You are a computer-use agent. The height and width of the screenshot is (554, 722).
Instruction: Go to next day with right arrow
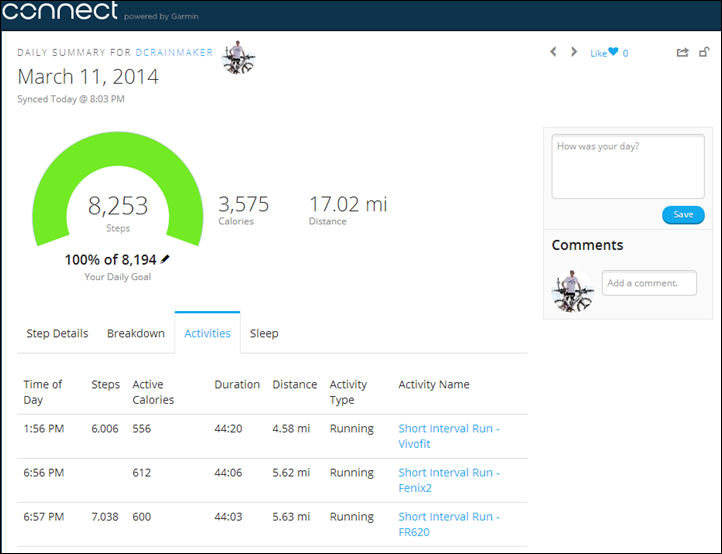coord(574,52)
